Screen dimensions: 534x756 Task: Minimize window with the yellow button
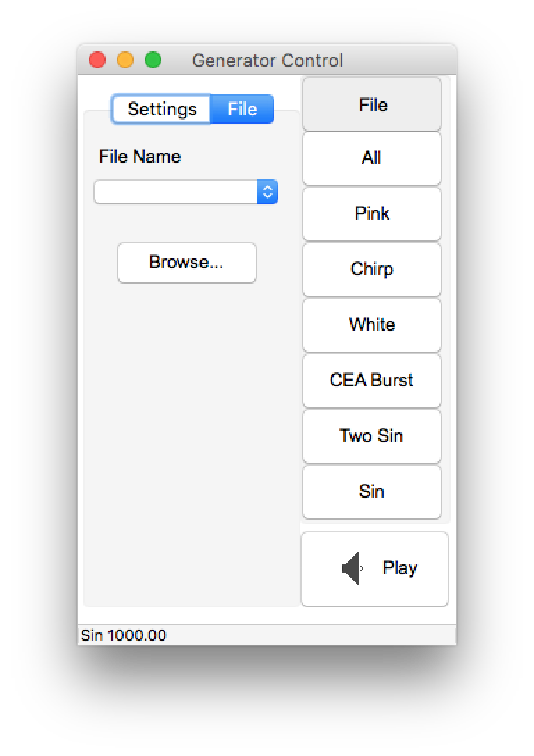tap(125, 60)
